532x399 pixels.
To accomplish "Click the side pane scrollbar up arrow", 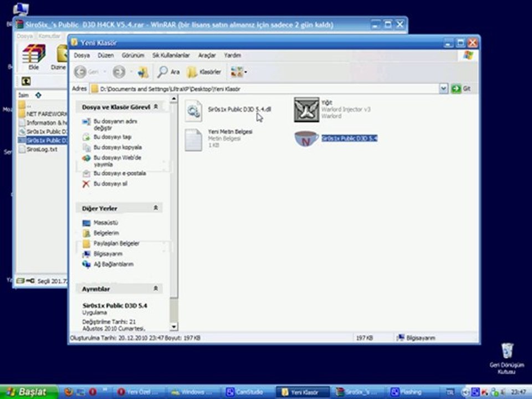I will pyautogui.click(x=173, y=99).
